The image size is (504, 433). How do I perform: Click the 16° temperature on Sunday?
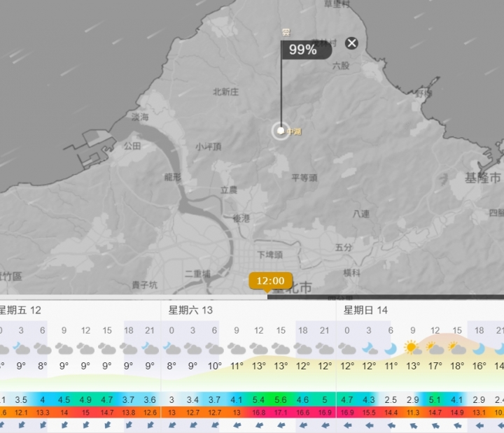[x=479, y=366]
